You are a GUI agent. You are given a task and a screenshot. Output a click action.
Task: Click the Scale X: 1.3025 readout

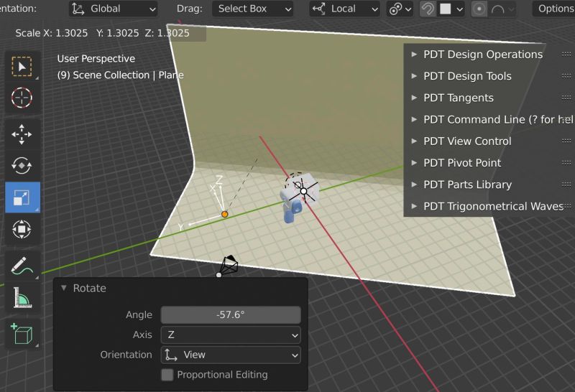[x=52, y=33]
